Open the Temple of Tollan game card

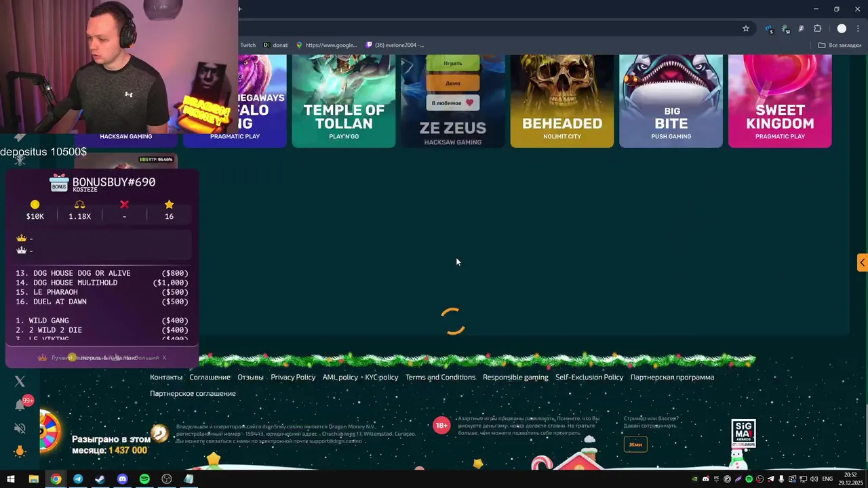[x=344, y=101]
